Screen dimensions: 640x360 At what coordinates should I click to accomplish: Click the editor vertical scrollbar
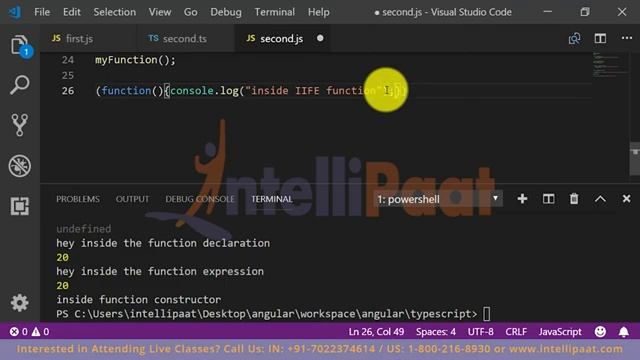pyautogui.click(x=635, y=159)
